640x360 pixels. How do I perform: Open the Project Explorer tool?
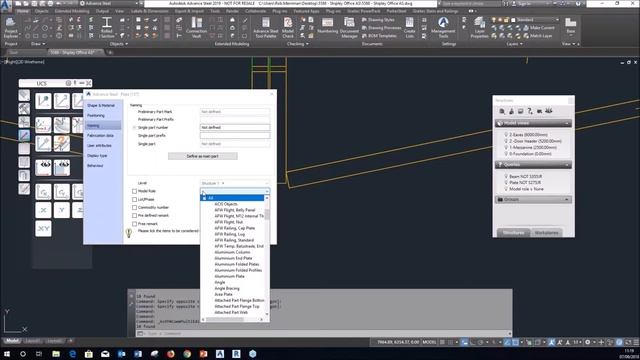tap(11, 28)
